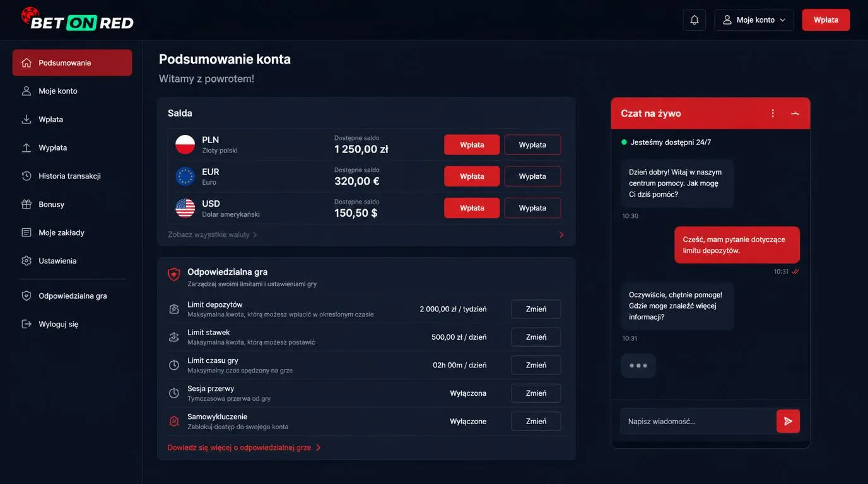Open Dowiedz się więcej o odpowiedzialnej grze

click(x=244, y=447)
